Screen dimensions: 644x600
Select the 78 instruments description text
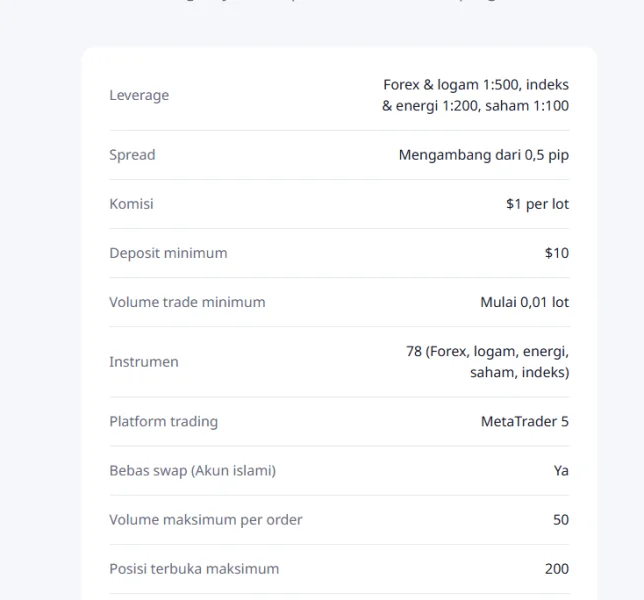click(x=488, y=362)
